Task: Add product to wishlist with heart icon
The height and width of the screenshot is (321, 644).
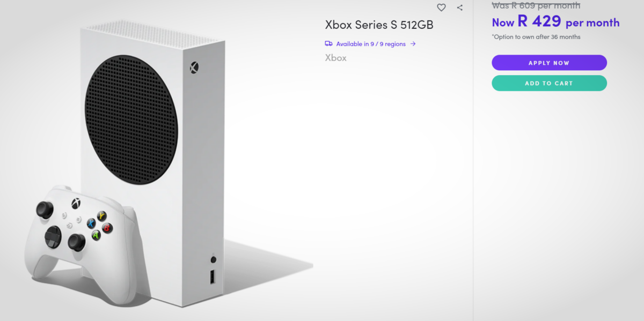Action: pos(441,8)
